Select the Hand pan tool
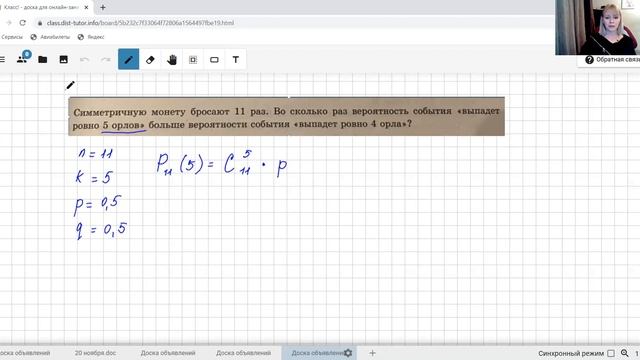 click(x=171, y=60)
